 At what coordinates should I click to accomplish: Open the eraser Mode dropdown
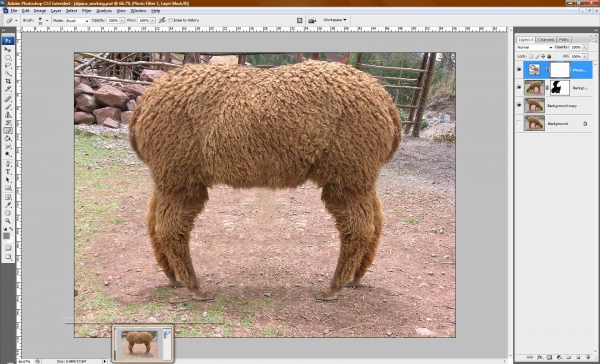tap(77, 20)
